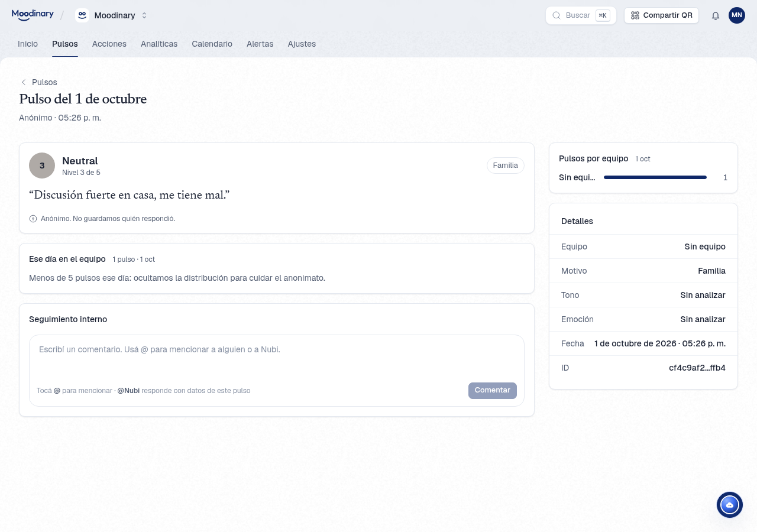757x532 pixels.
Task: Click the Neutral mood label
Action: 80,161
